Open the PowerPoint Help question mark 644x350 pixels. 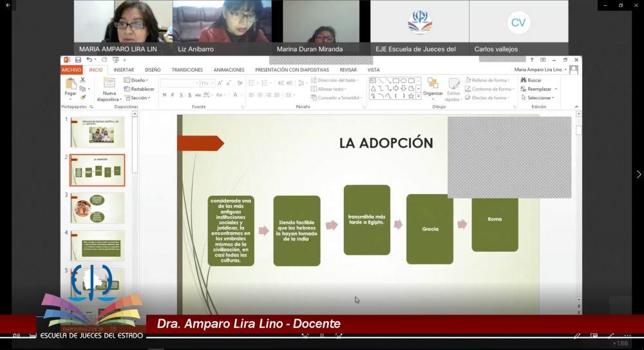531,60
